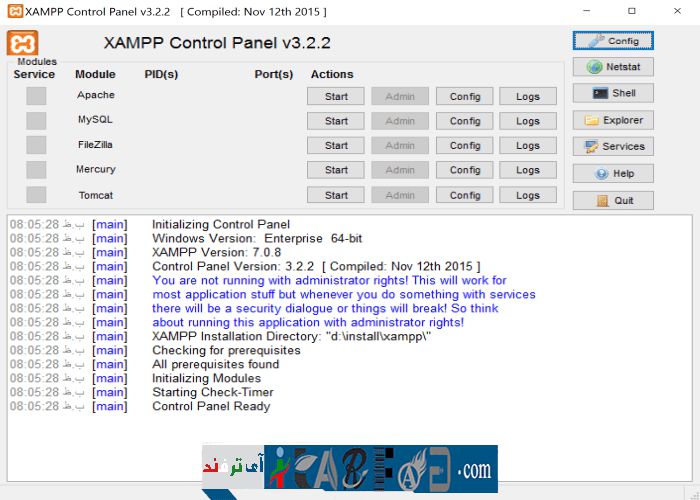Screen dimensions: 700x500
Task: Open the main Config settings button
Action: coord(613,41)
